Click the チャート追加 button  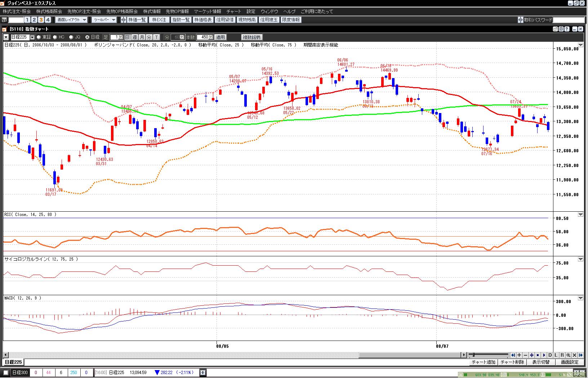coord(484,362)
